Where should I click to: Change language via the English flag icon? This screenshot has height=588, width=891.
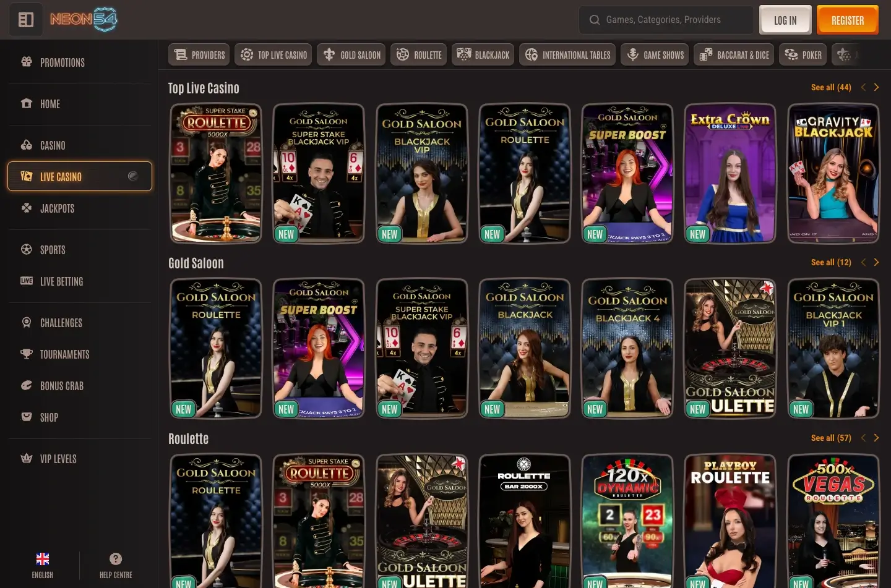point(43,559)
